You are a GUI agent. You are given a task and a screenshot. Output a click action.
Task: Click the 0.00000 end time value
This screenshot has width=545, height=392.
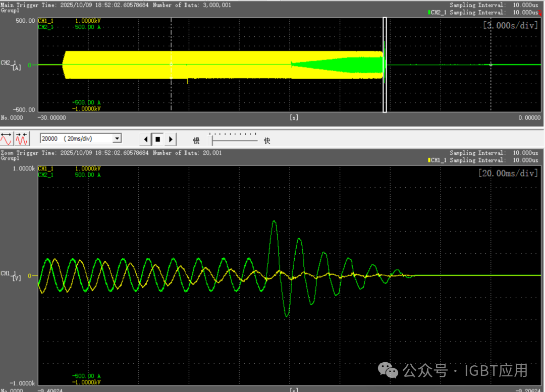pos(529,118)
